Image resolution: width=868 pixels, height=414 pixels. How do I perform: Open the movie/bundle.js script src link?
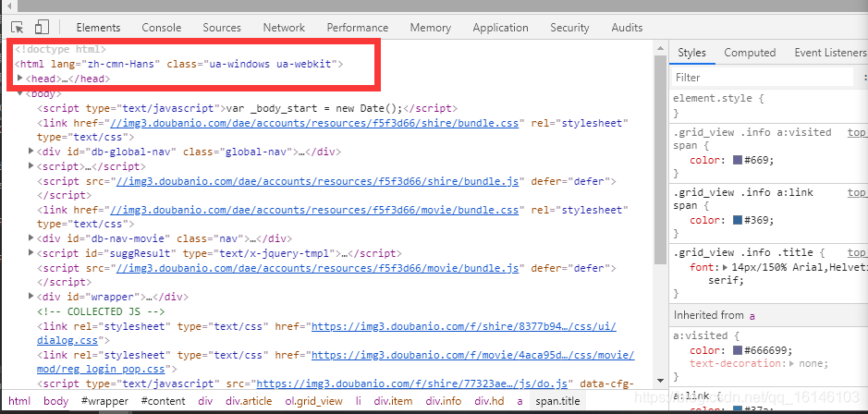tap(317, 268)
